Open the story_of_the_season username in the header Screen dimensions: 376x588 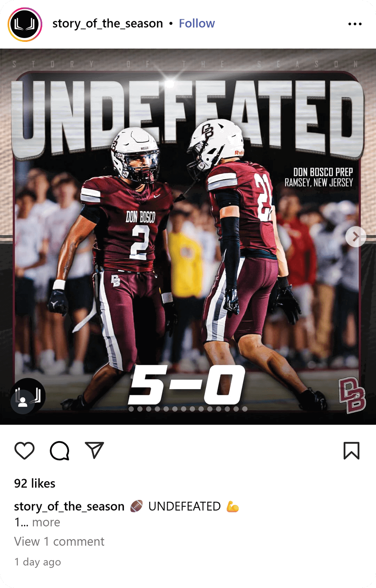click(x=108, y=23)
